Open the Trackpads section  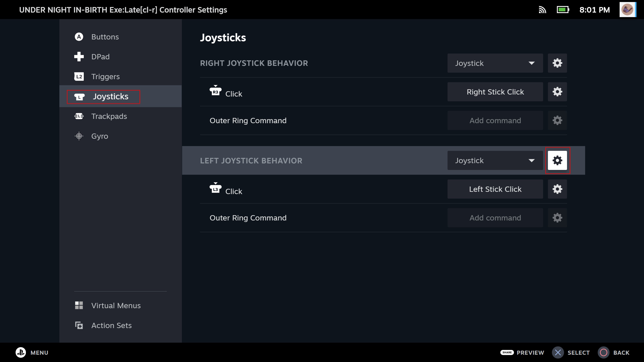coord(109,116)
